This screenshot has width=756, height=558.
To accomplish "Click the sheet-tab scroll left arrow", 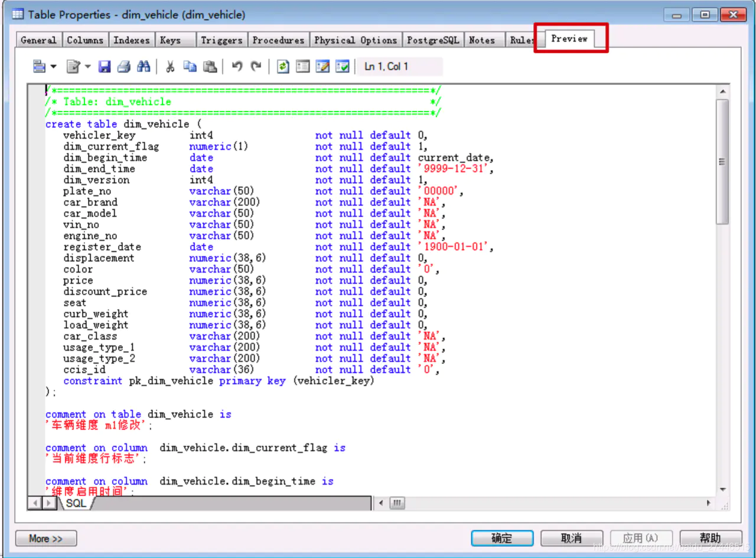I will click(x=34, y=503).
